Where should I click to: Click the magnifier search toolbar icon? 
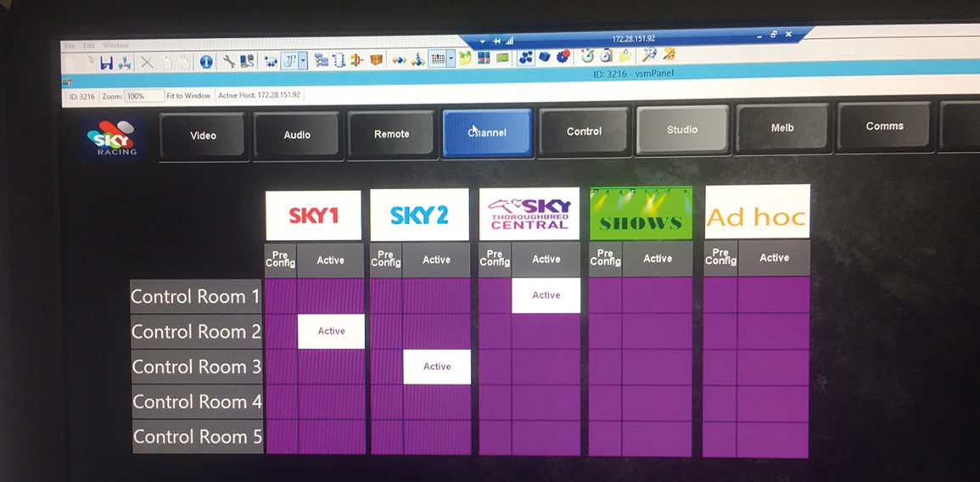pyautogui.click(x=649, y=55)
